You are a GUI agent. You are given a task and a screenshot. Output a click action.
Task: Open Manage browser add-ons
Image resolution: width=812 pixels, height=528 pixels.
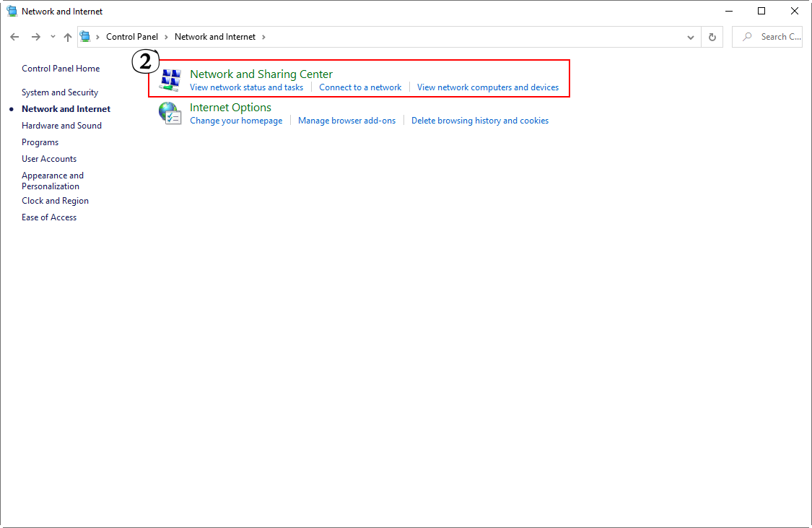(346, 121)
